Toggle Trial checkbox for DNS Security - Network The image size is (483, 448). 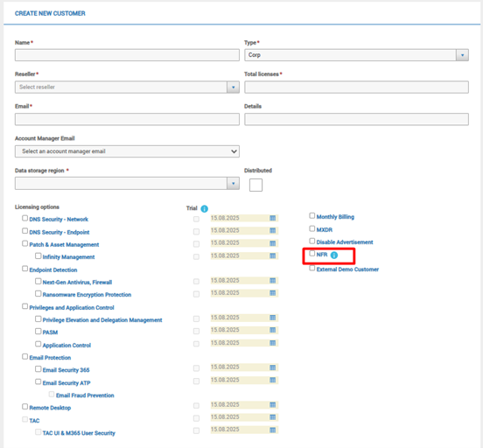pos(196,219)
